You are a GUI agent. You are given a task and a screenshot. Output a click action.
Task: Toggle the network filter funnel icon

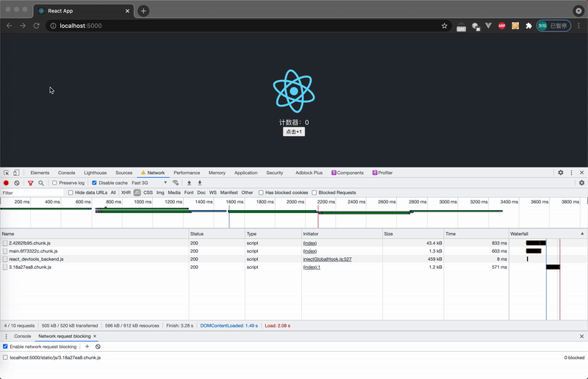30,183
